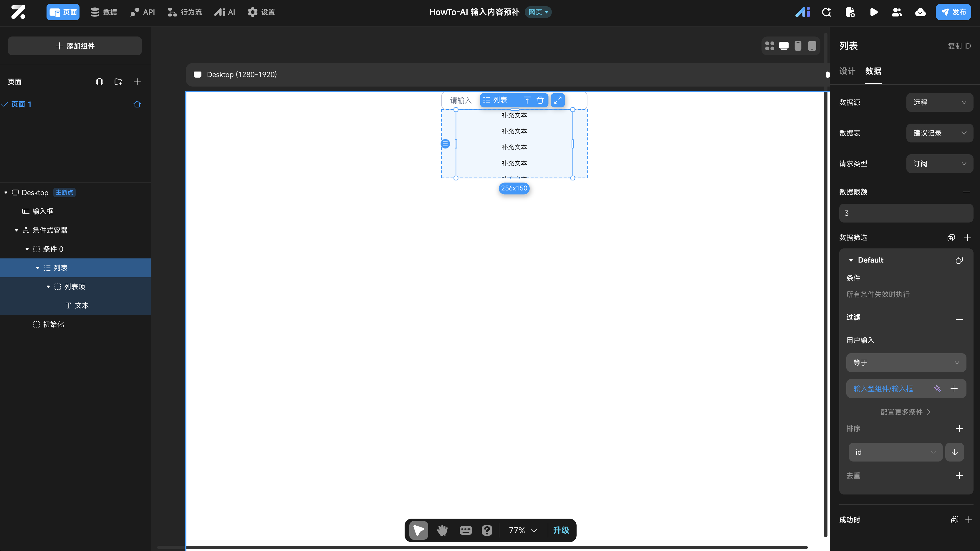Click the 数据限额 input field showing 3
This screenshot has height=551, width=980.
(x=905, y=213)
